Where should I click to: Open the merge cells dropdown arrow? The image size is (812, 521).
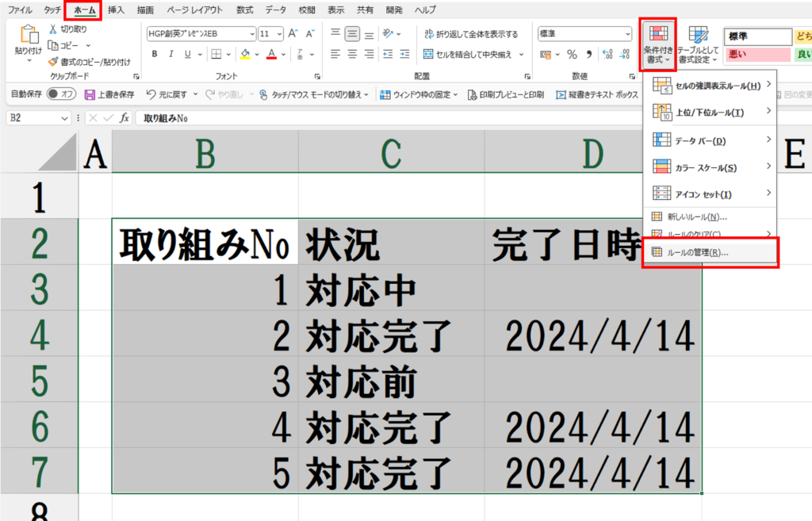coord(521,54)
